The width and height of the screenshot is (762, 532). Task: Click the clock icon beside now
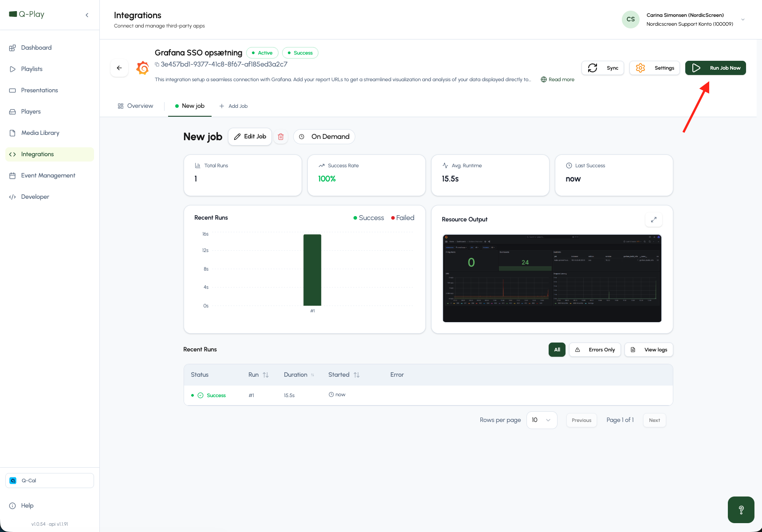331,394
